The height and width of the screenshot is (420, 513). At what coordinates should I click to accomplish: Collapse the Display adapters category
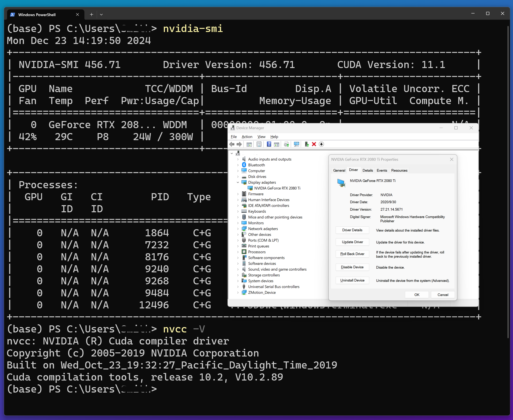[x=238, y=182]
